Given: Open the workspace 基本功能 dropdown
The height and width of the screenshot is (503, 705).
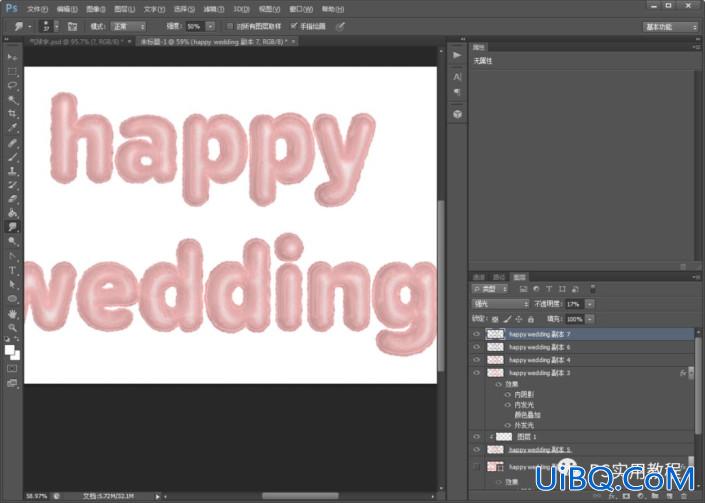Looking at the screenshot, I should tap(670, 27).
